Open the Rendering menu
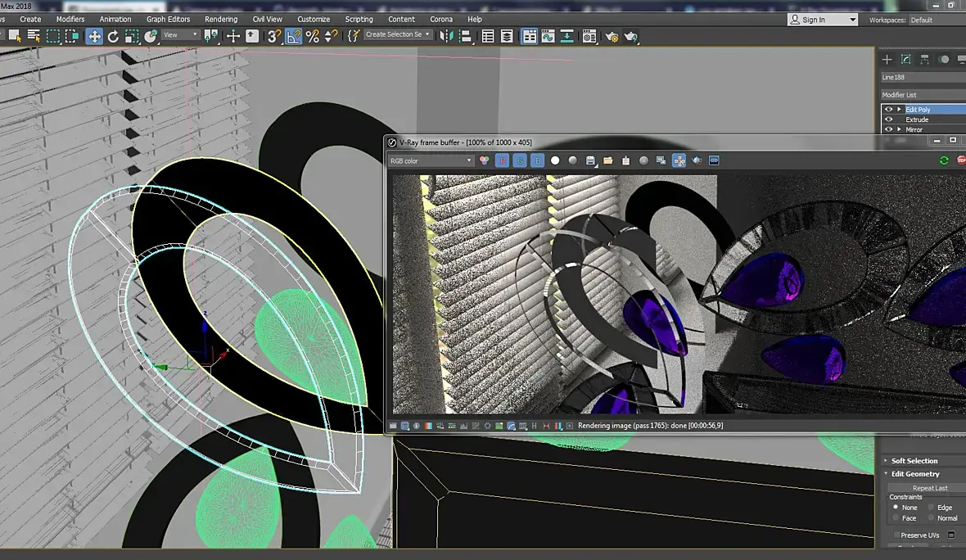 [220, 19]
